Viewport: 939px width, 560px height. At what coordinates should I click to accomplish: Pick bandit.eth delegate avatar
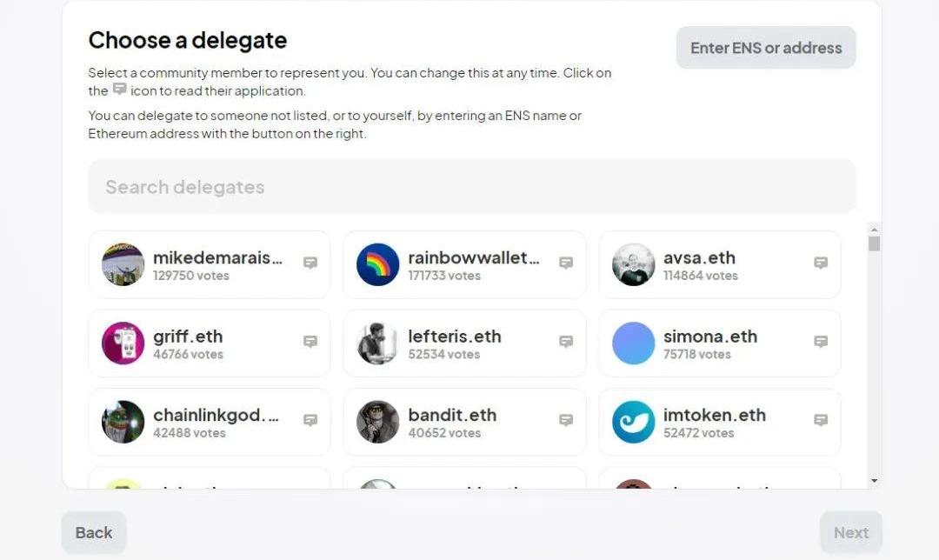pyautogui.click(x=378, y=422)
